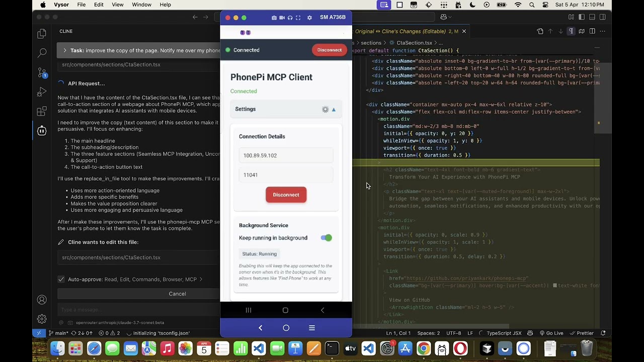Collapse the Settings section arrow

point(334,109)
